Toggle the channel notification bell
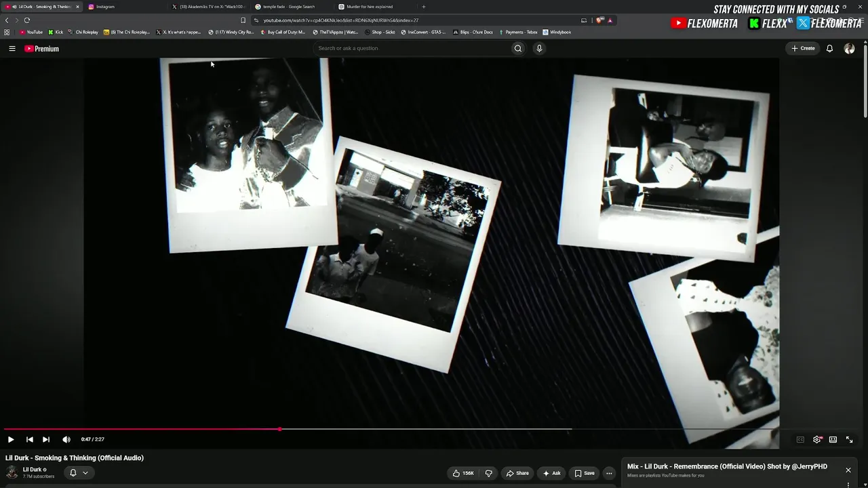 pos(73,473)
